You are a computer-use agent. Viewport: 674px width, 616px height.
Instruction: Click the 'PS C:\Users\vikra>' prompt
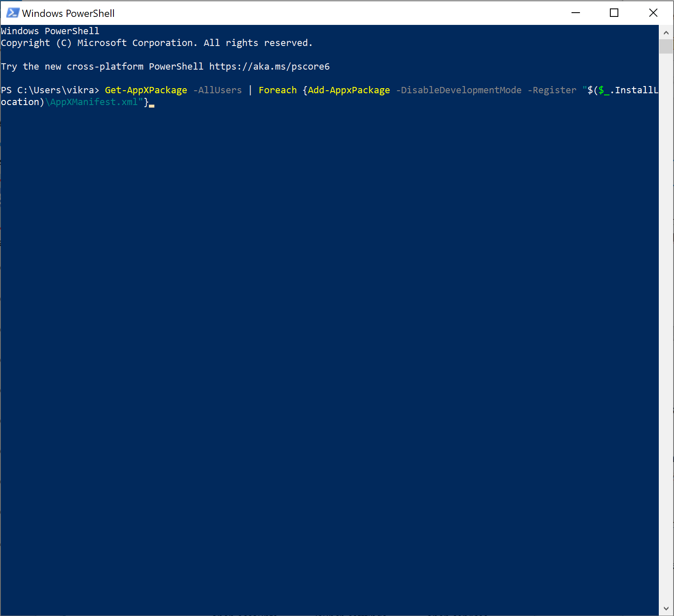coord(50,90)
